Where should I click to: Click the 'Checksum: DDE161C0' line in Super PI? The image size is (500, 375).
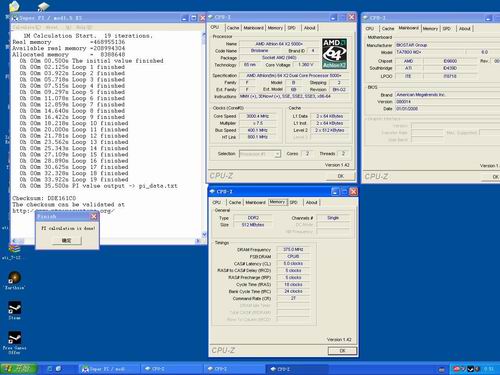point(44,198)
